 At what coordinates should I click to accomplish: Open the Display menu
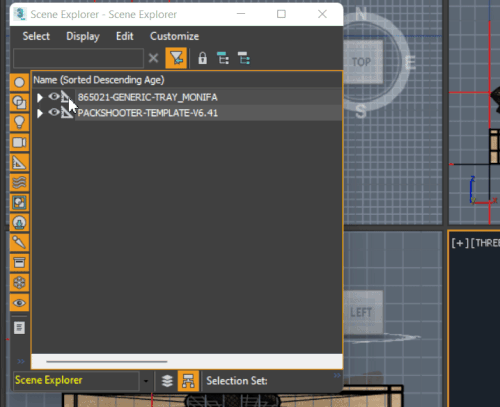83,36
